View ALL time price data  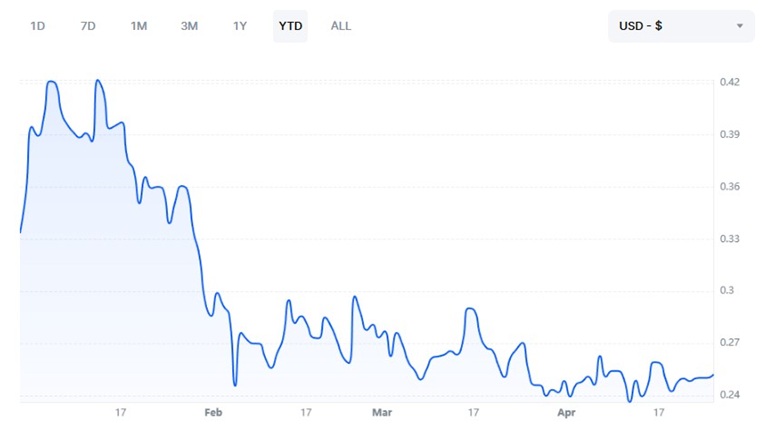tap(341, 26)
